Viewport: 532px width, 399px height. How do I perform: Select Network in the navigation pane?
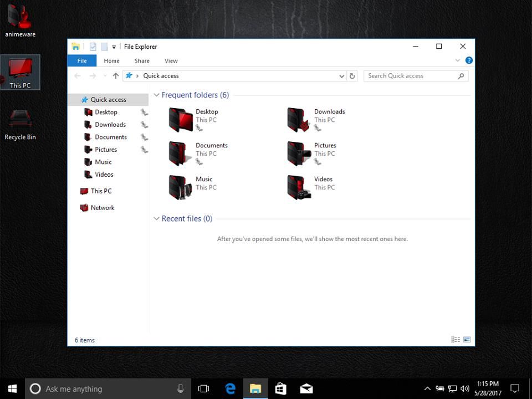pos(102,208)
